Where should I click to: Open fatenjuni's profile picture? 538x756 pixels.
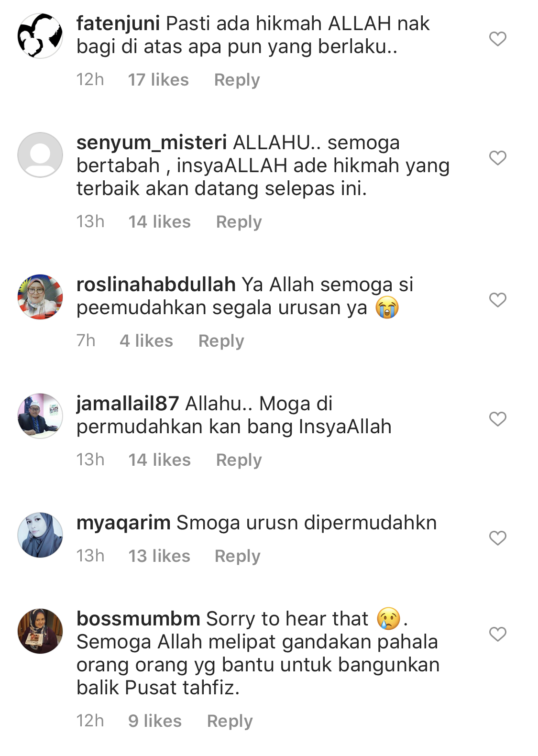(40, 36)
